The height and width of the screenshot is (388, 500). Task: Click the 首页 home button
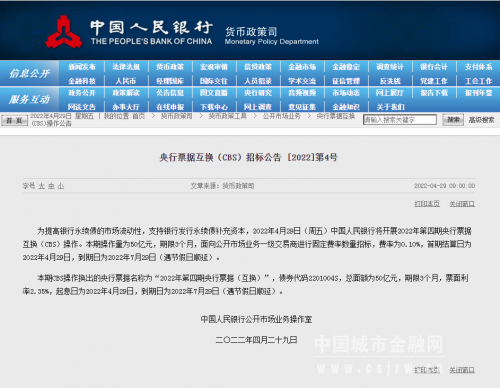tap(14, 120)
